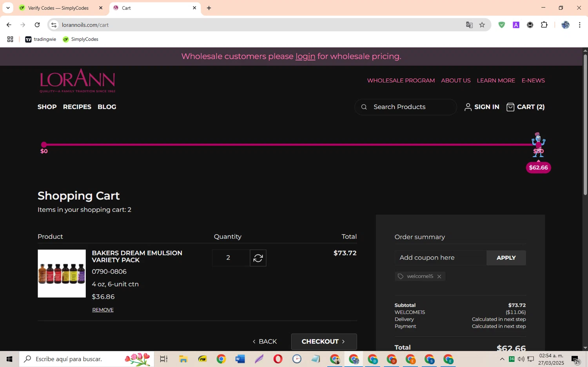Remove the welcome15 coupon tag
This screenshot has width=588, height=367.
coord(439,277)
